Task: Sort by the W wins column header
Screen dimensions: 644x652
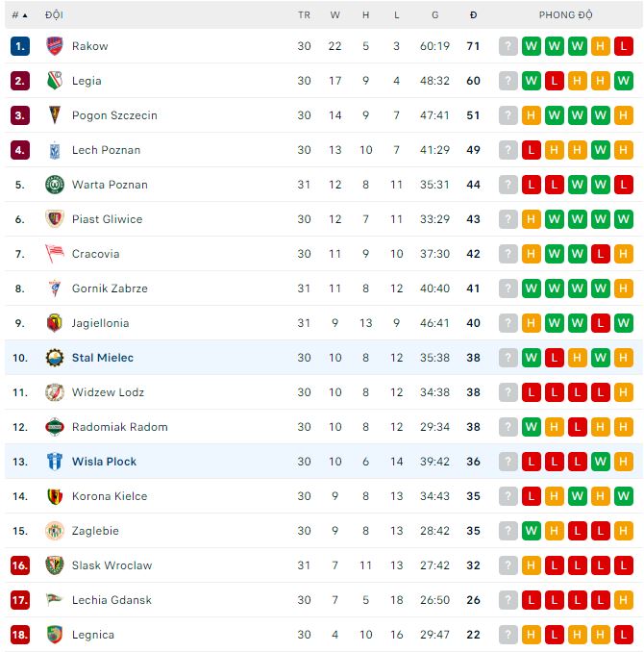Action: 334,15
